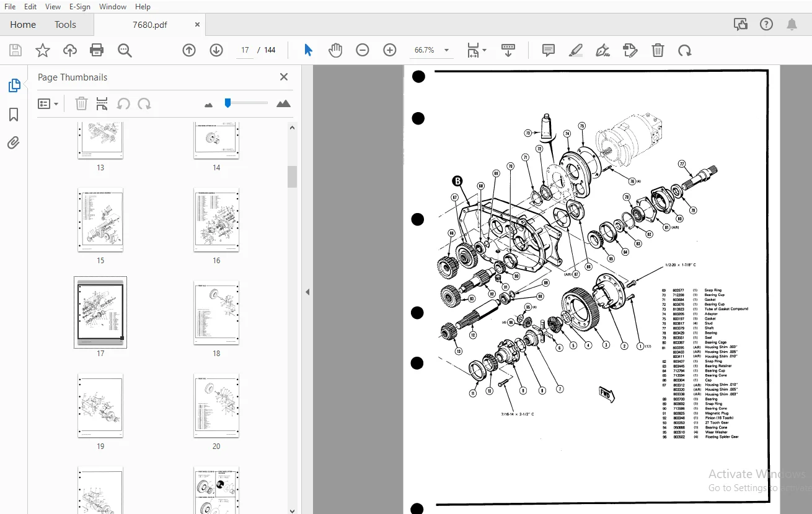Select page 18 thumbnail
The image size is (812, 514).
(216, 313)
